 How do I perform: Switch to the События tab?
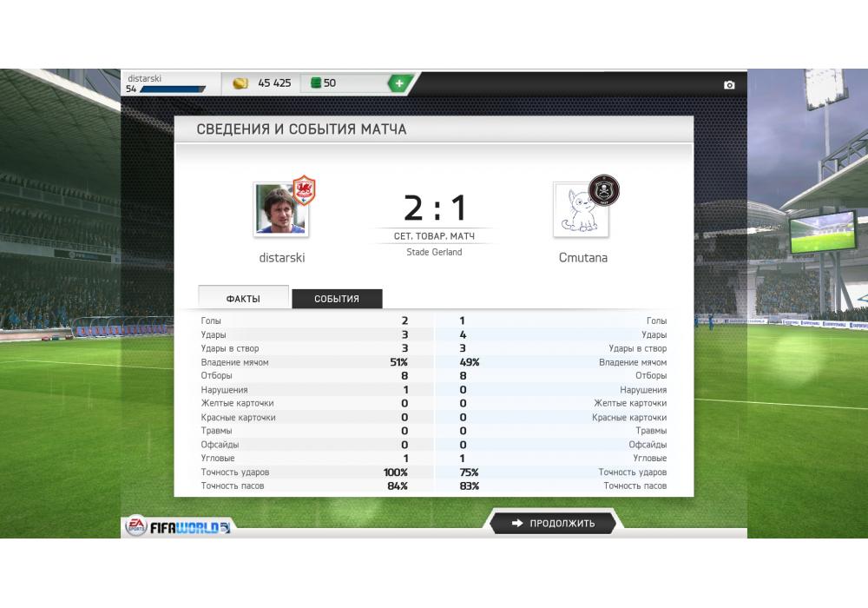coord(337,299)
